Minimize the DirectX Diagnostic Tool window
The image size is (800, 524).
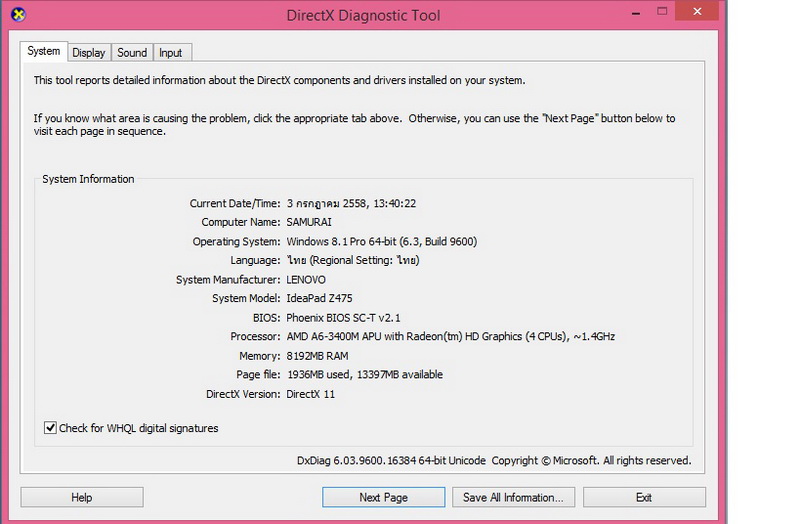(x=636, y=12)
